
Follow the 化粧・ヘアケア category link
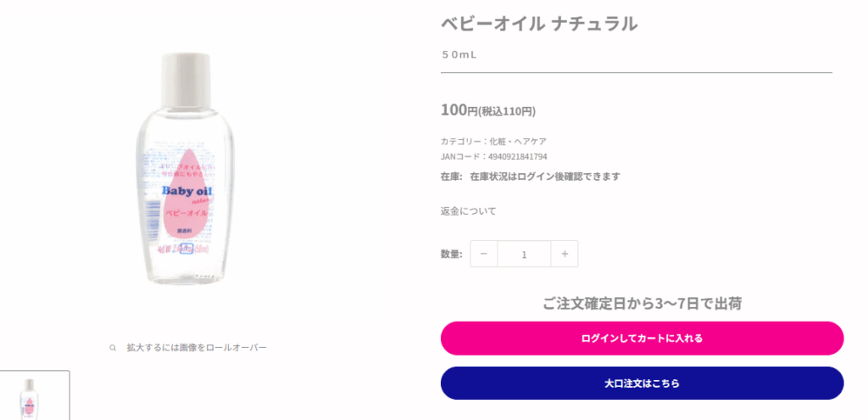coord(517,141)
